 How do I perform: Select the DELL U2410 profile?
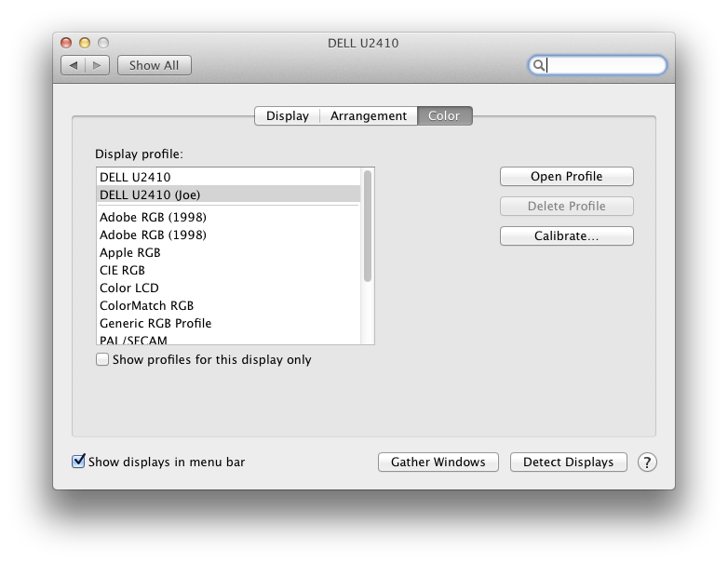(228, 177)
